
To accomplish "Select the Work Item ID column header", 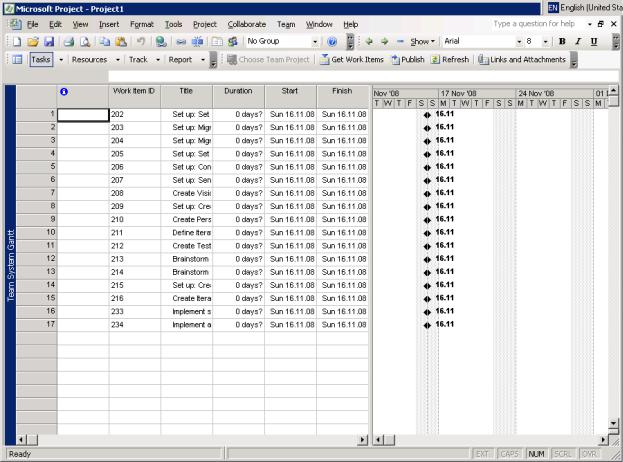I will tap(134, 96).
